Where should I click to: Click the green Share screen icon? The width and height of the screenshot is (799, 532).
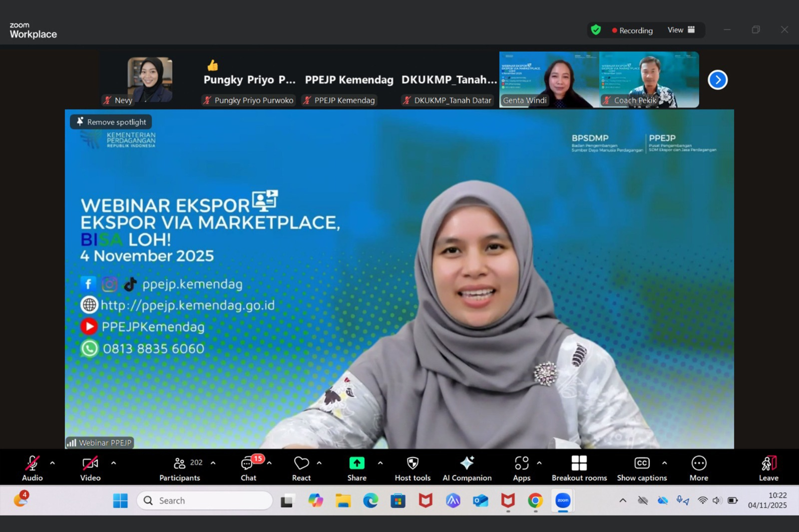pos(357,464)
